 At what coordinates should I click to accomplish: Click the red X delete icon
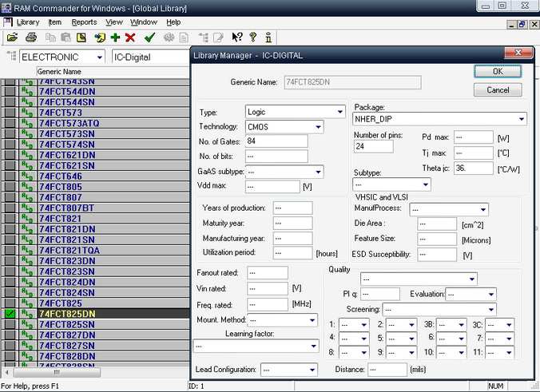(130, 38)
